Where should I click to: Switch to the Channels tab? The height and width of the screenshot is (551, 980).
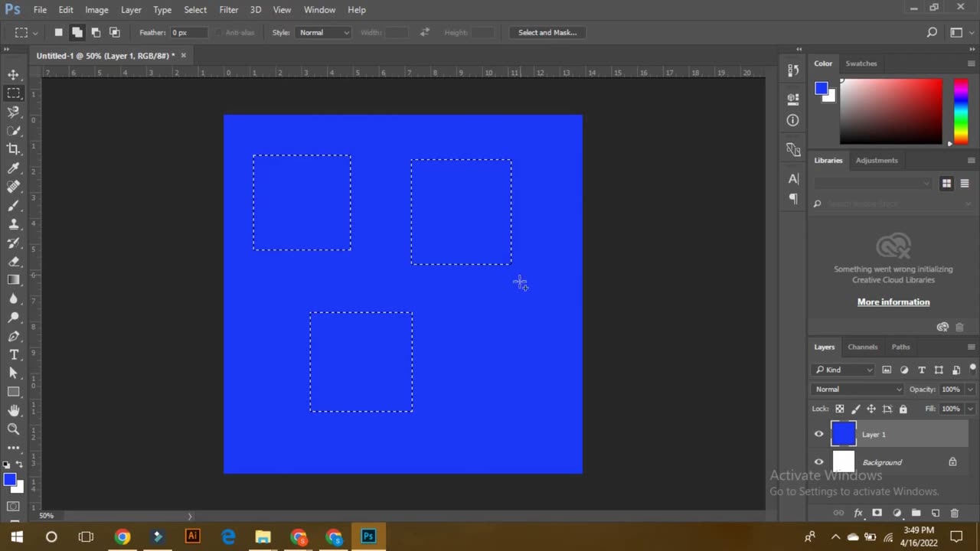pos(862,347)
